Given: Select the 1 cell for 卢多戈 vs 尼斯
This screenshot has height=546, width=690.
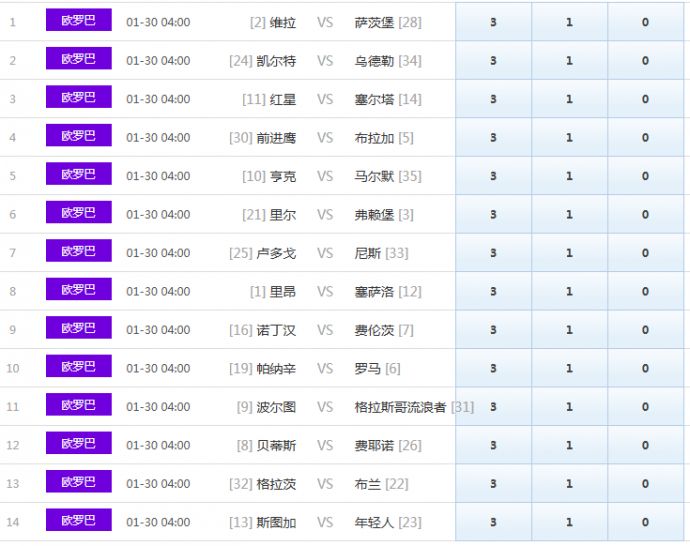Looking at the screenshot, I should (x=569, y=253).
